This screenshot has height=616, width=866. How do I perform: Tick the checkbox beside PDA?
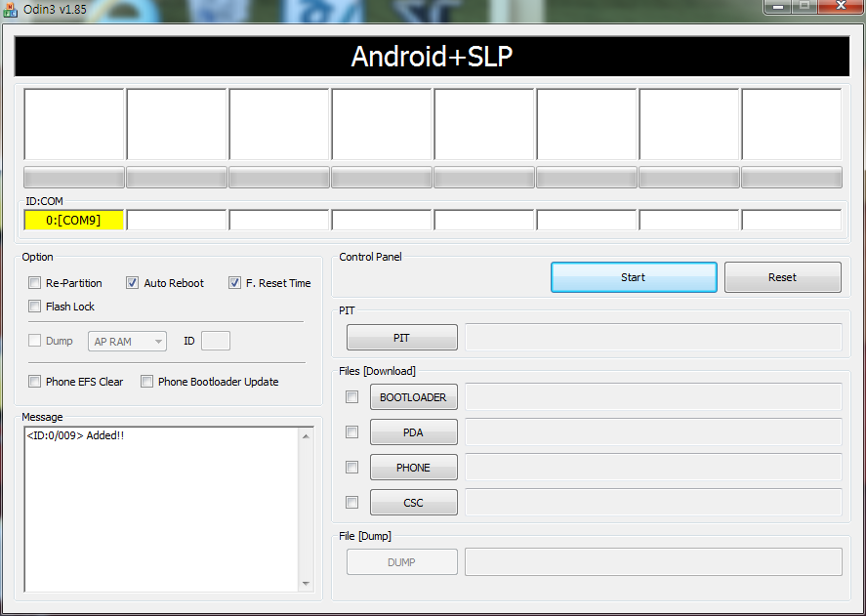tap(352, 432)
